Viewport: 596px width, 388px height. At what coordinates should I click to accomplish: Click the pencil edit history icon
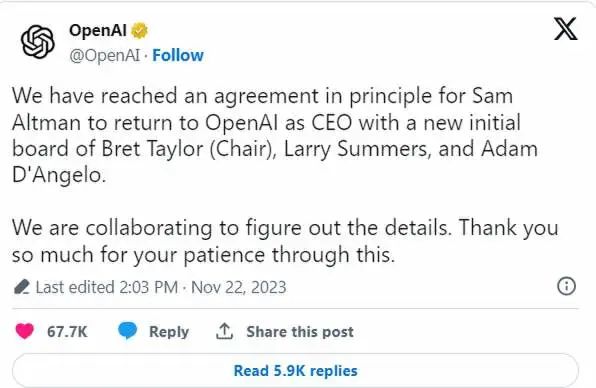[22, 287]
